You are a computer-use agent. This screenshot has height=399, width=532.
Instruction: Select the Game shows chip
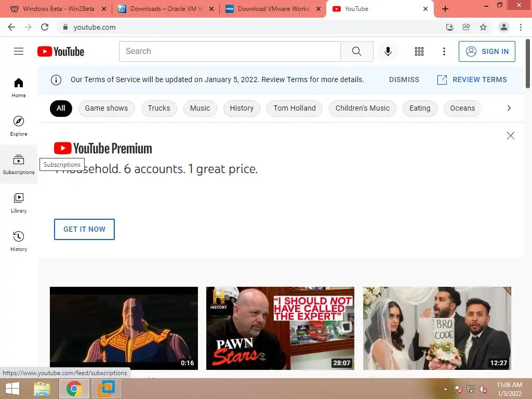tap(107, 108)
